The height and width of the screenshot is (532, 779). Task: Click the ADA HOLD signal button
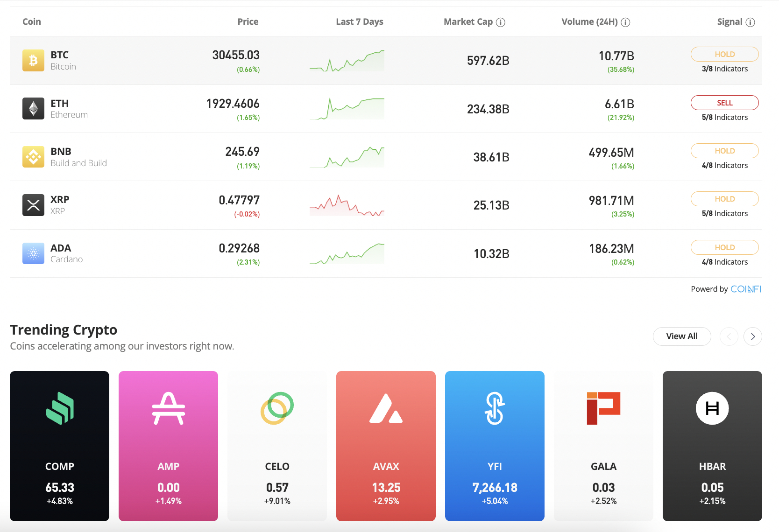tap(724, 247)
